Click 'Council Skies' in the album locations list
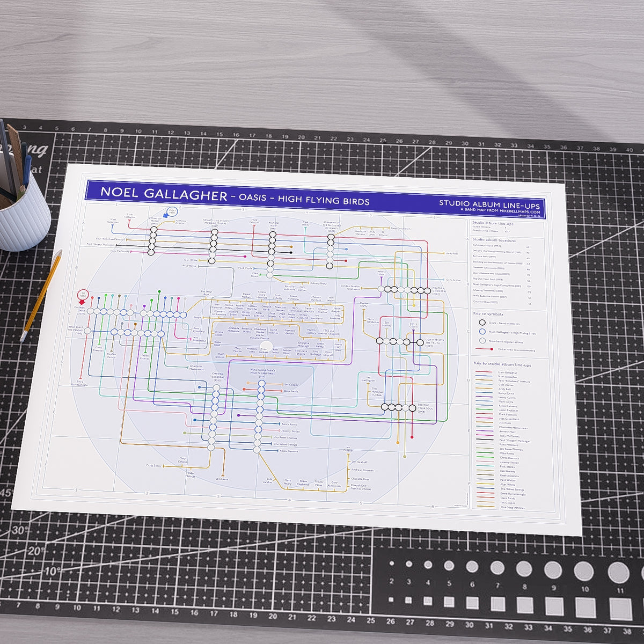The height and width of the screenshot is (644, 644). click(x=486, y=303)
